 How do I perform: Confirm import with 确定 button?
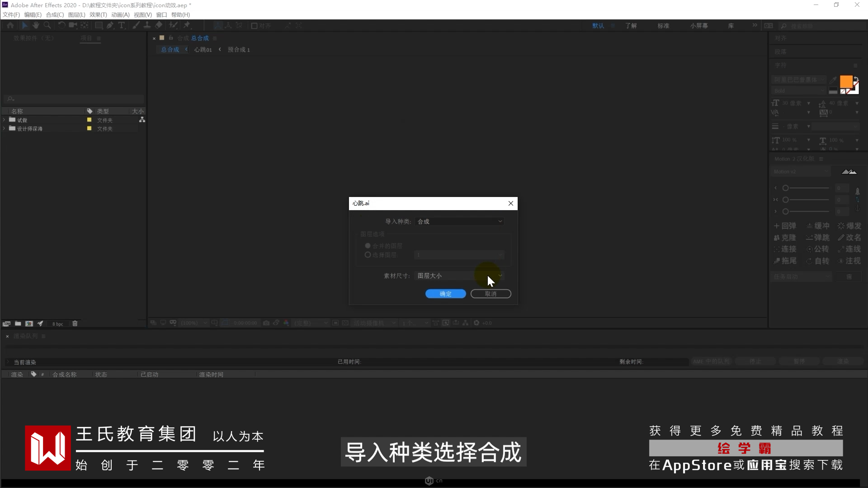point(445,294)
